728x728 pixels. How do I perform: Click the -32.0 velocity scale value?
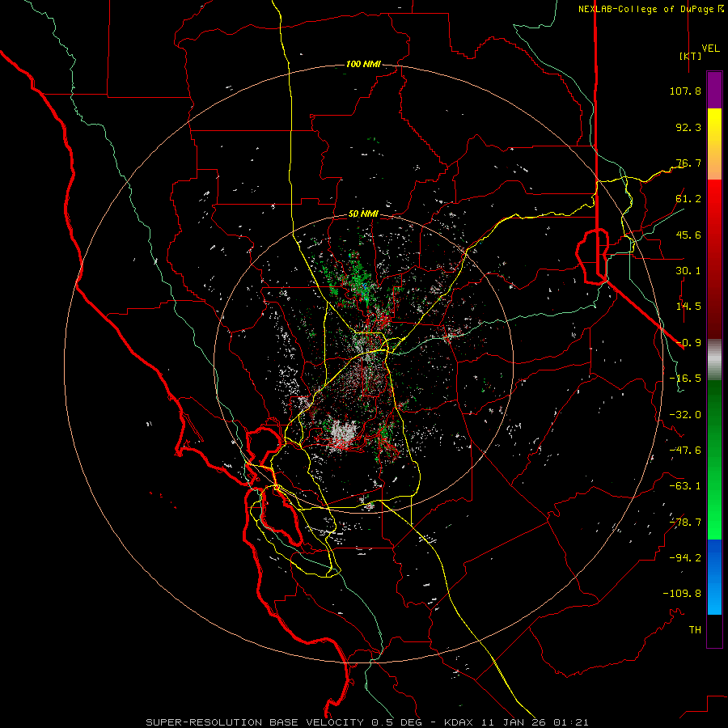(x=685, y=415)
